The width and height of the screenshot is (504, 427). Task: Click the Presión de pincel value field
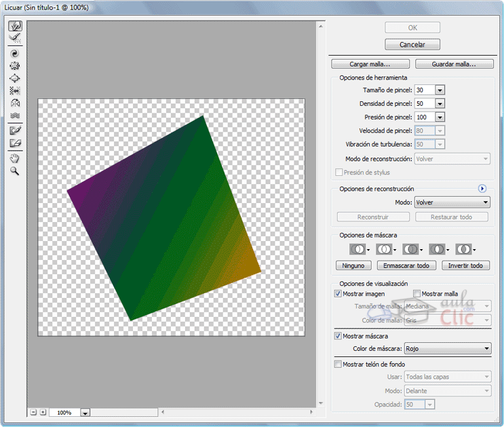point(424,117)
